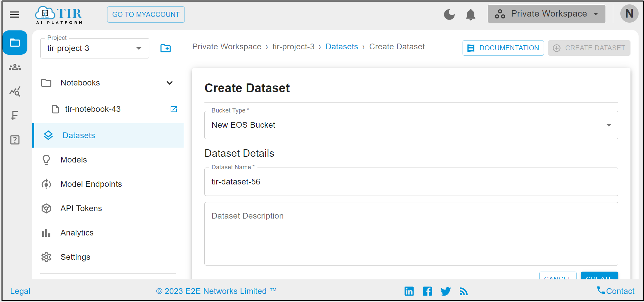Select the projects folder icon in left rail
The width and height of the screenshot is (644, 302).
pos(15,43)
